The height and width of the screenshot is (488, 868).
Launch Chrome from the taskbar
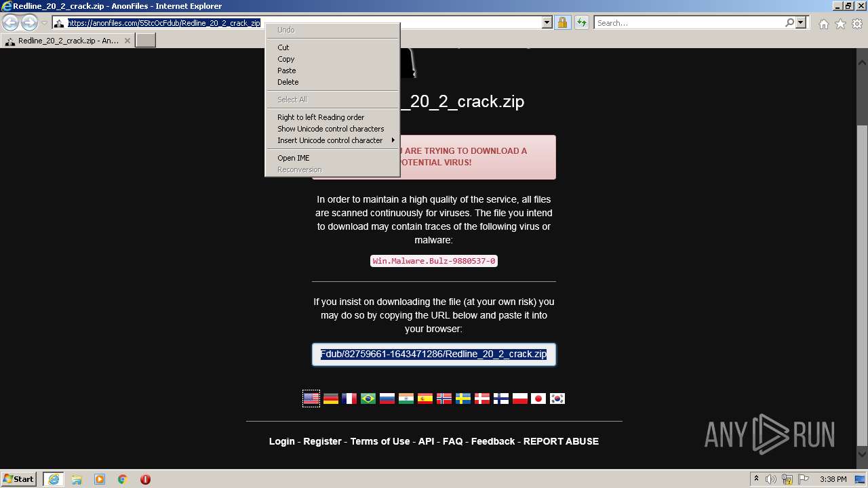(x=123, y=479)
